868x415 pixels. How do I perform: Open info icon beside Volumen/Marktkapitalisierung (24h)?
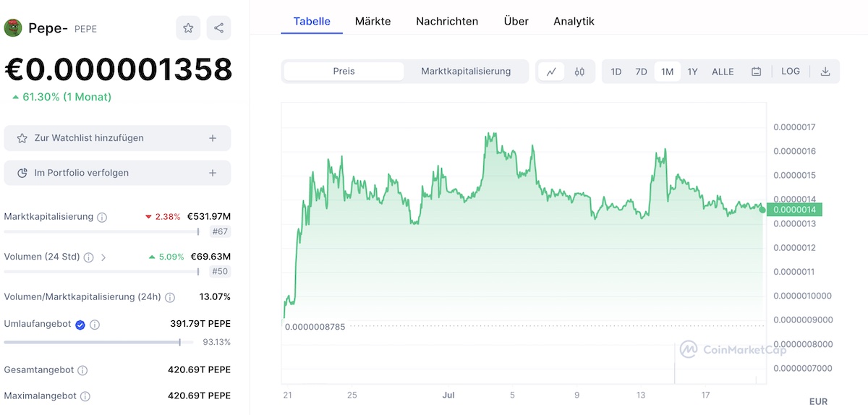click(x=170, y=297)
